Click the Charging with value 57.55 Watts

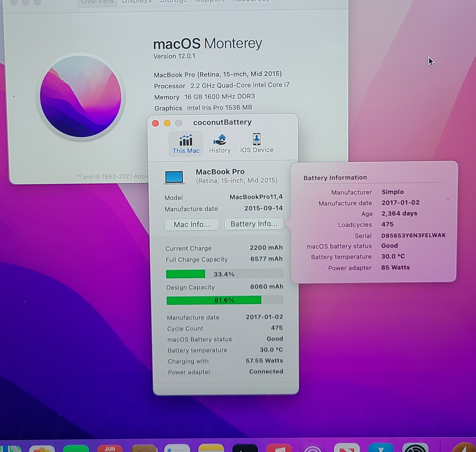[264, 360]
